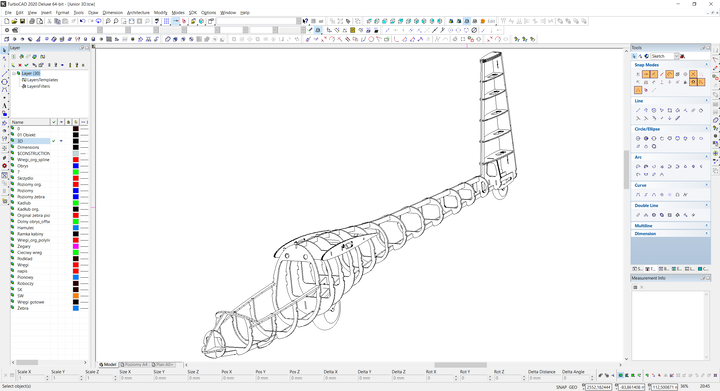Collapse the Arc section
This screenshot has height=391, width=720.
click(707, 157)
